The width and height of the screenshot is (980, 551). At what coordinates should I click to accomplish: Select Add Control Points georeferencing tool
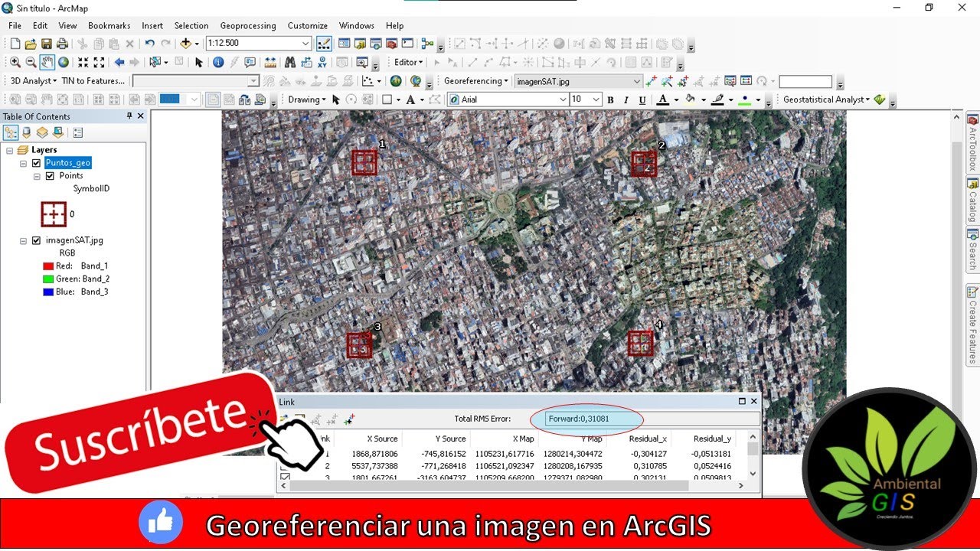pos(651,80)
